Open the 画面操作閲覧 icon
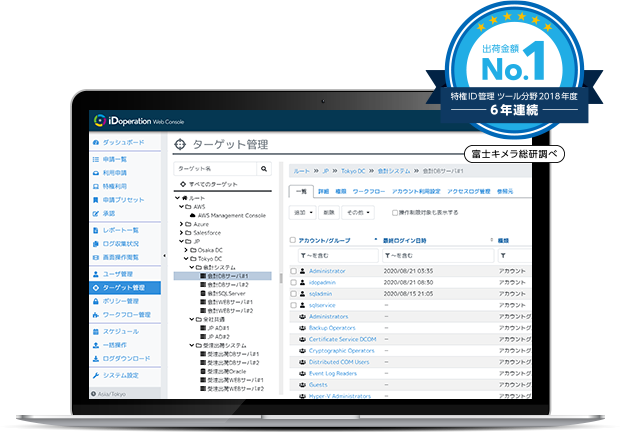Screen dimensions: 620x433 click(x=96, y=257)
